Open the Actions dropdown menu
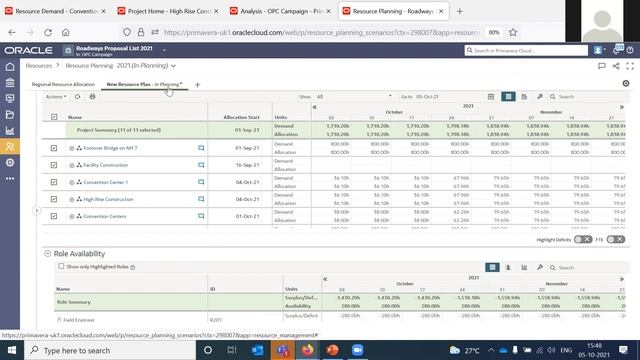Image resolution: width=640 pixels, height=360 pixels. tap(56, 97)
